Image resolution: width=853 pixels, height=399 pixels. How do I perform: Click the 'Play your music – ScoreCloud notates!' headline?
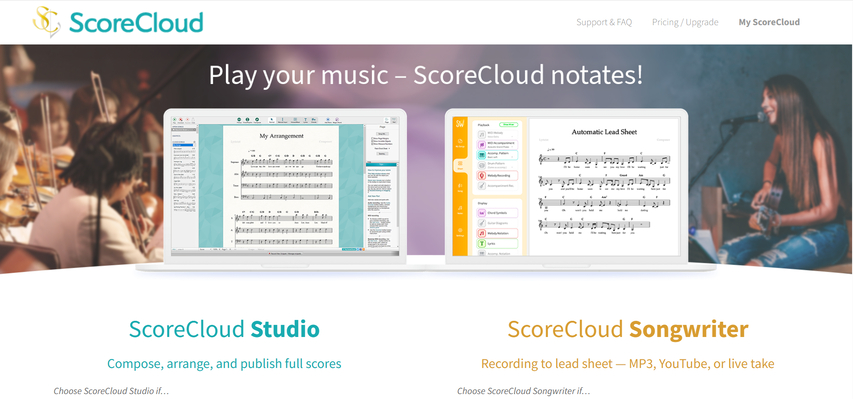tap(426, 75)
